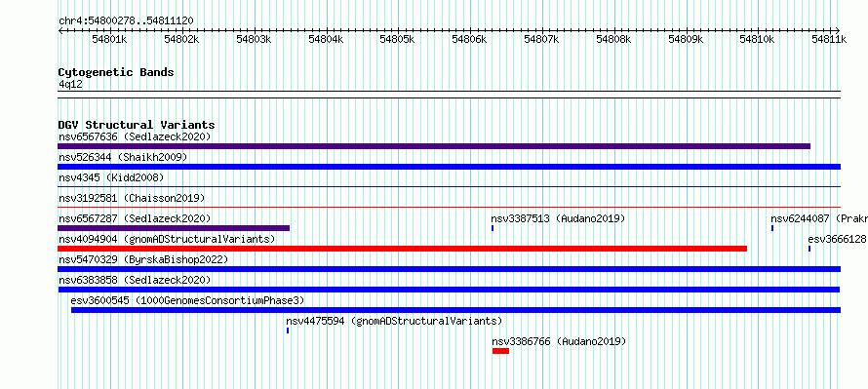This screenshot has width=868, height=389.
Task: Click the nsv5470329 (ByrskaBishop2022) blue bar
Action: pyautogui.click(x=450, y=269)
